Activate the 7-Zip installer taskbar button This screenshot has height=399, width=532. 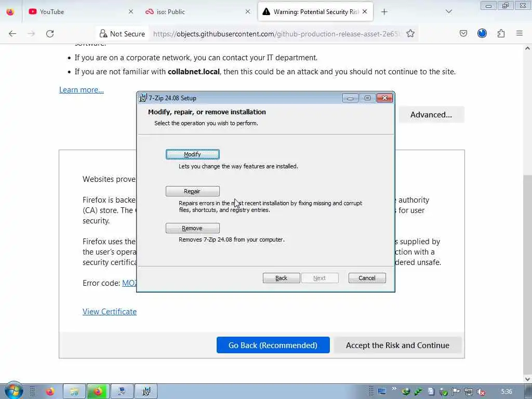146,392
